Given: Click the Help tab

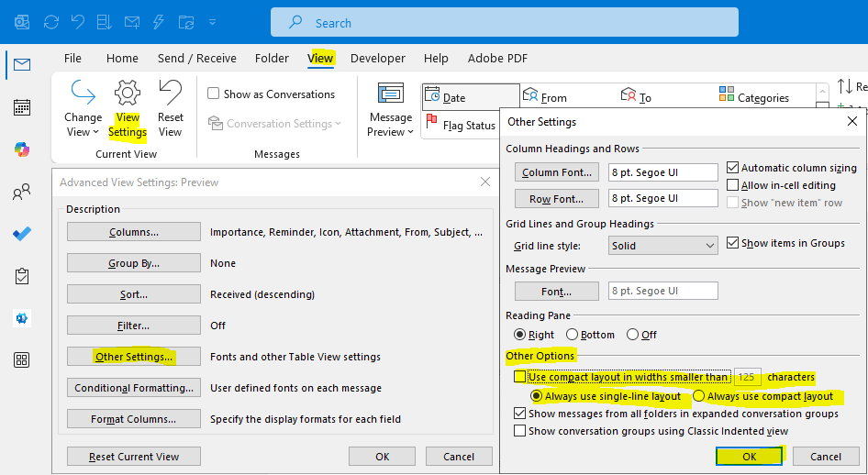Looking at the screenshot, I should point(436,58).
